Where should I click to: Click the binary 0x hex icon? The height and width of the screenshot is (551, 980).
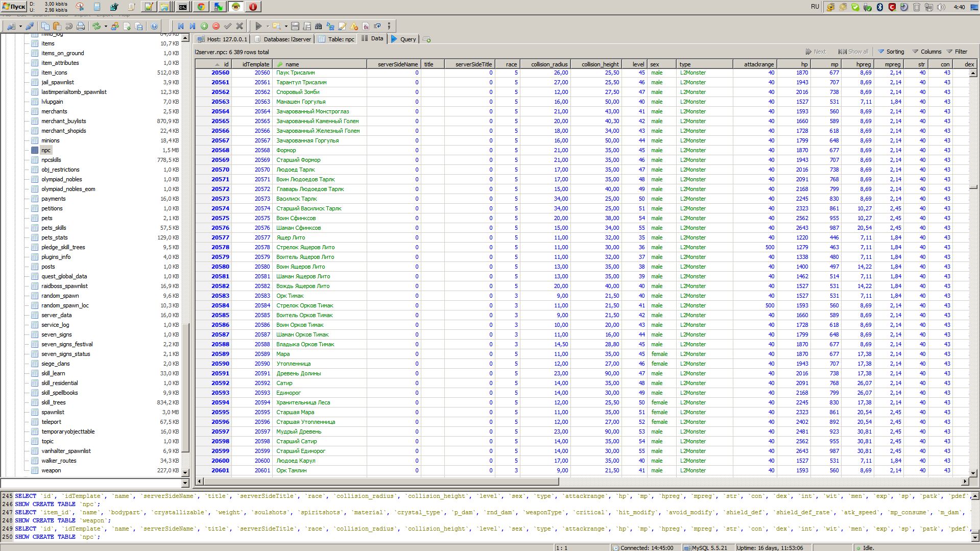pos(366,26)
